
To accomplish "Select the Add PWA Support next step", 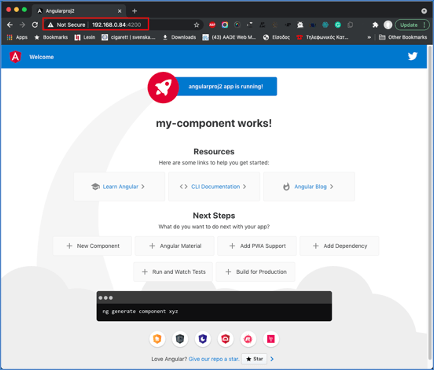I will [257, 246].
